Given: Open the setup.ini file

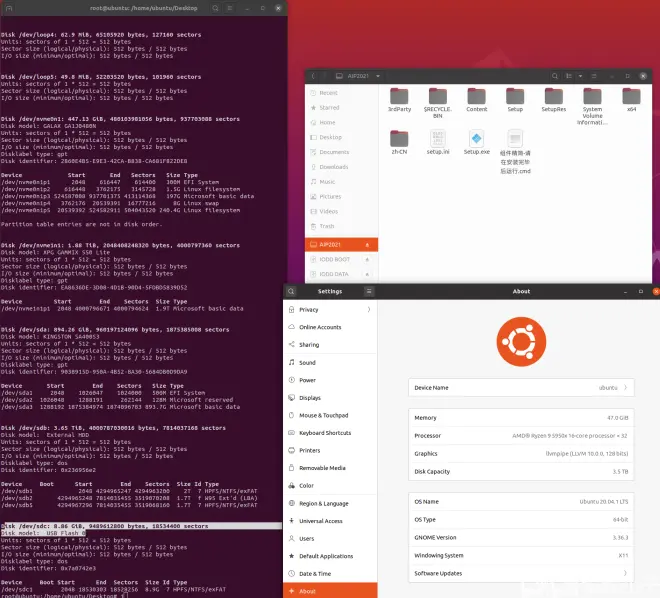Looking at the screenshot, I should (x=438, y=143).
